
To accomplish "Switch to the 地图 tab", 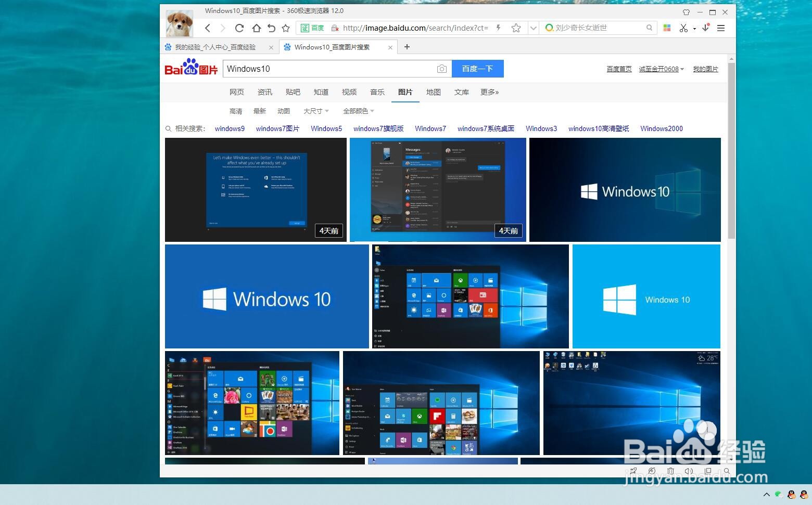I will coord(434,92).
